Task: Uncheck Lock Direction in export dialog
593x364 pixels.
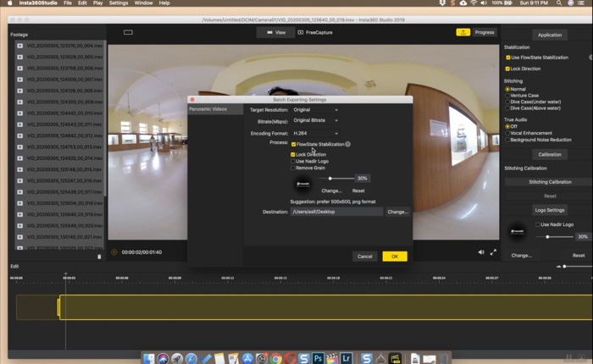Action: click(x=293, y=154)
